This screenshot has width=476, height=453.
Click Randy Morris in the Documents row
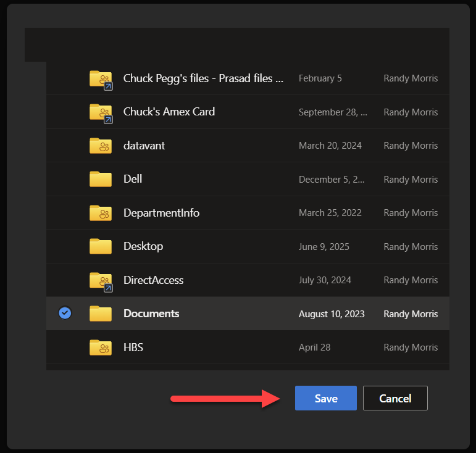tap(411, 314)
